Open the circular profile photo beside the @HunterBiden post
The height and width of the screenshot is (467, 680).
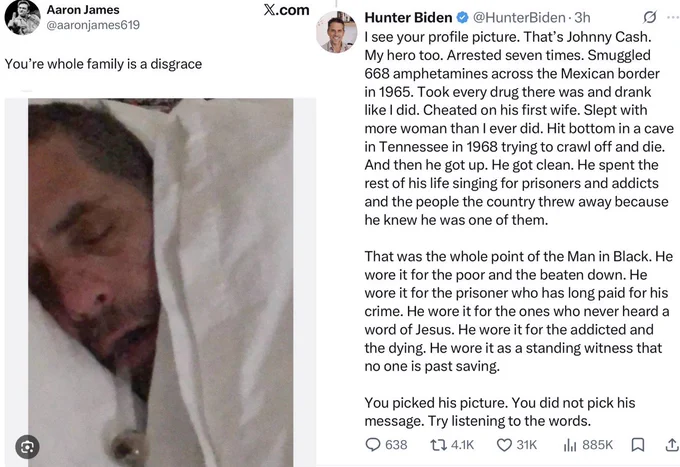point(337,32)
